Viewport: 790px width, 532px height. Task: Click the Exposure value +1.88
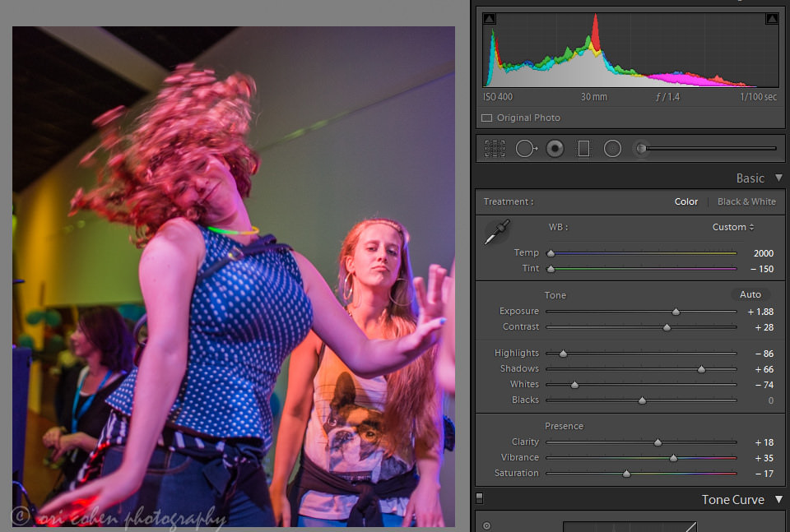(760, 312)
